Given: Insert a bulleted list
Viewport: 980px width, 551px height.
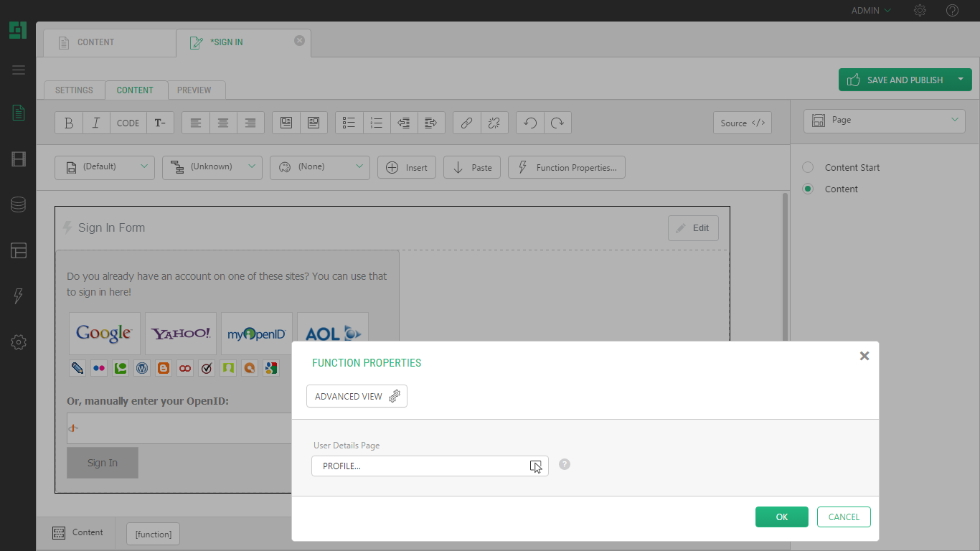Looking at the screenshot, I should pos(349,123).
